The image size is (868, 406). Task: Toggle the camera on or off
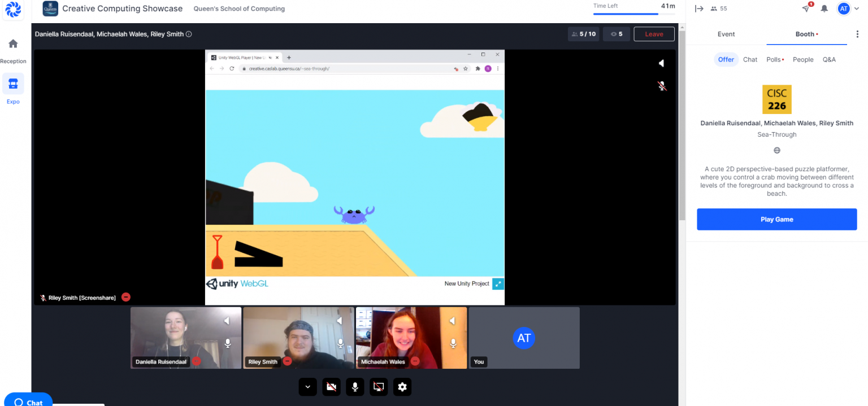coord(332,387)
